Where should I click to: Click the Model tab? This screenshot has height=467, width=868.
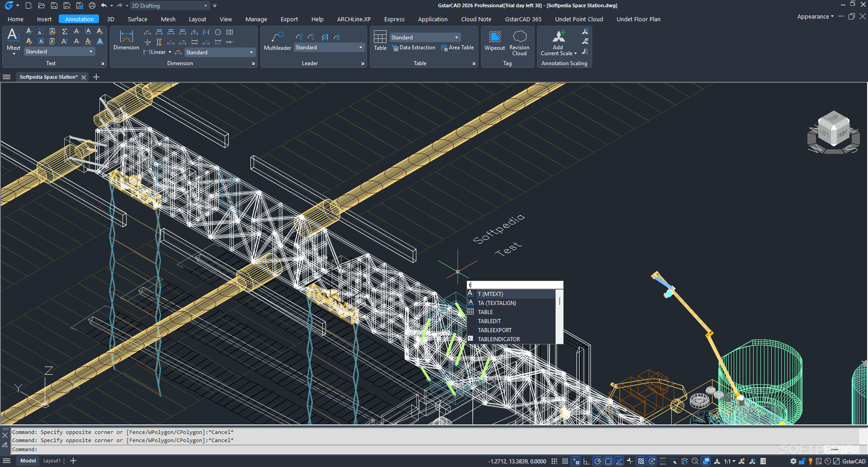(28, 461)
